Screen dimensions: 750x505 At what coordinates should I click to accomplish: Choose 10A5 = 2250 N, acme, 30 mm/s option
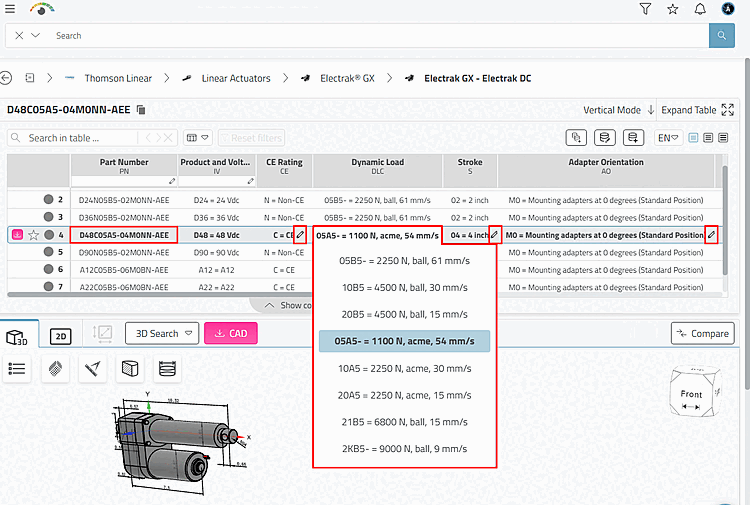point(404,369)
